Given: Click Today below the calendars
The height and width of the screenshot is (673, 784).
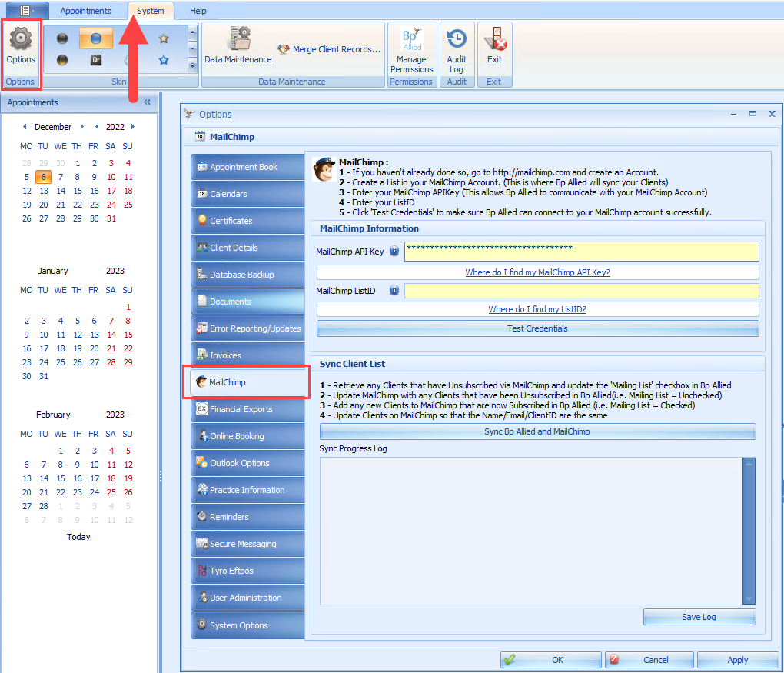Looking at the screenshot, I should [x=78, y=537].
